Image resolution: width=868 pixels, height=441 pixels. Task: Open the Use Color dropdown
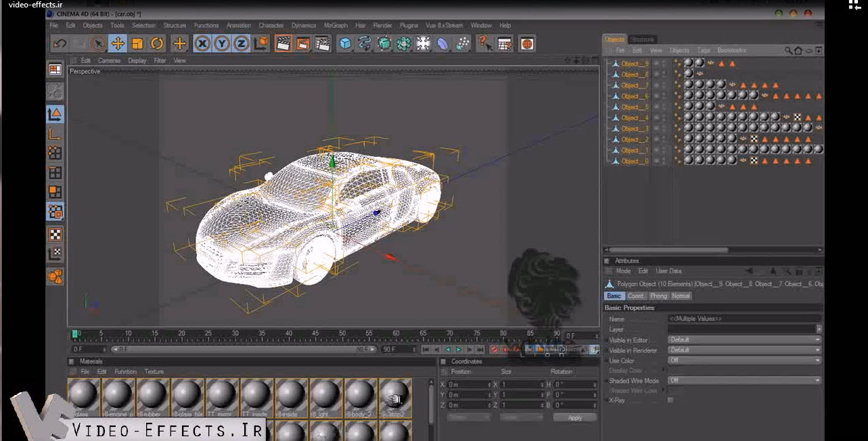pos(744,361)
